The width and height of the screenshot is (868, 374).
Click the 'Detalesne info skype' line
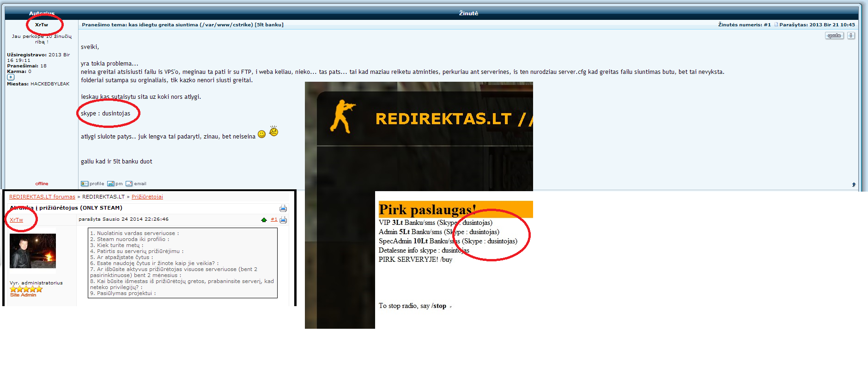(424, 250)
